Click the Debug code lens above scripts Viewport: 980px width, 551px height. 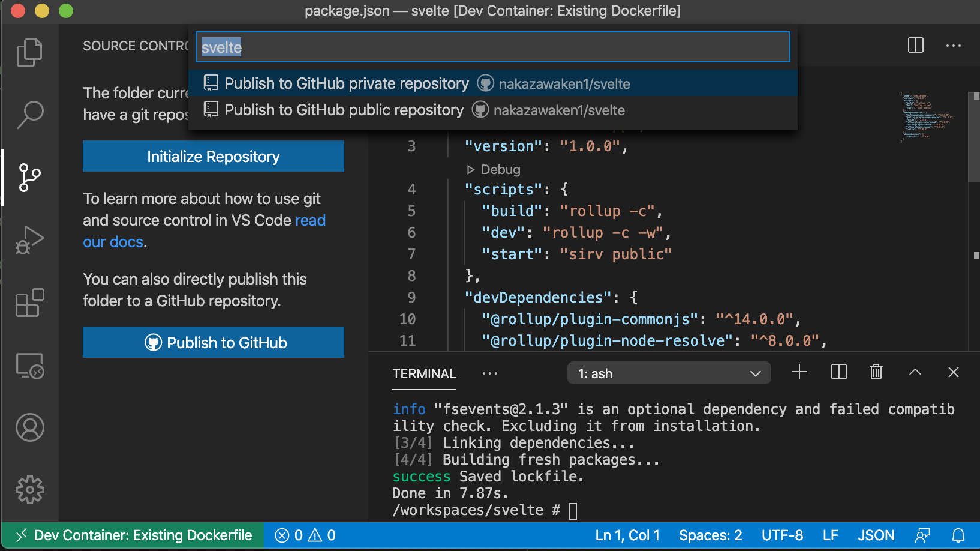494,169
